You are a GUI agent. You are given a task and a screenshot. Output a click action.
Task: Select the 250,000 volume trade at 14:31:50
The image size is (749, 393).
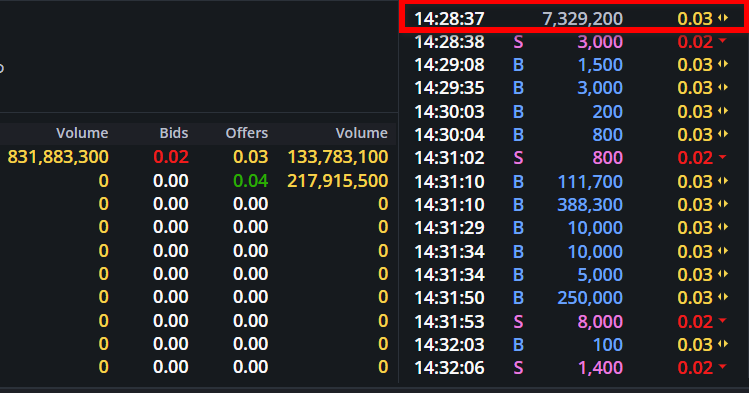[572, 298]
